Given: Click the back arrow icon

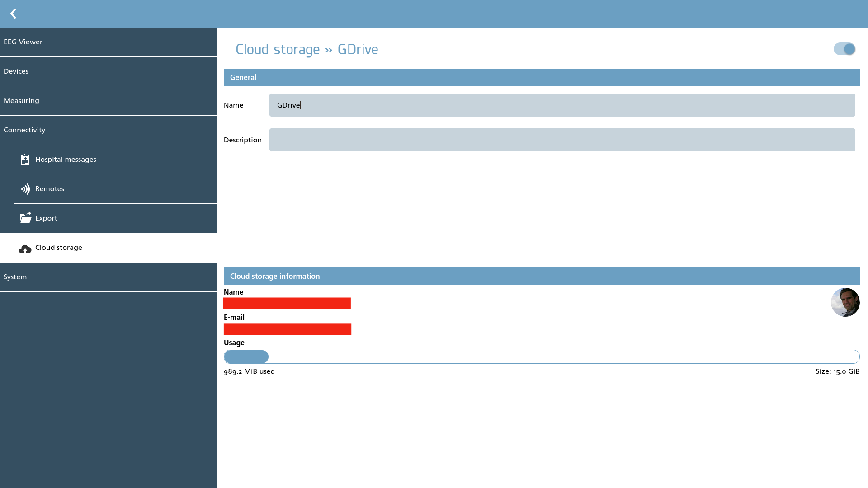Looking at the screenshot, I should [13, 14].
